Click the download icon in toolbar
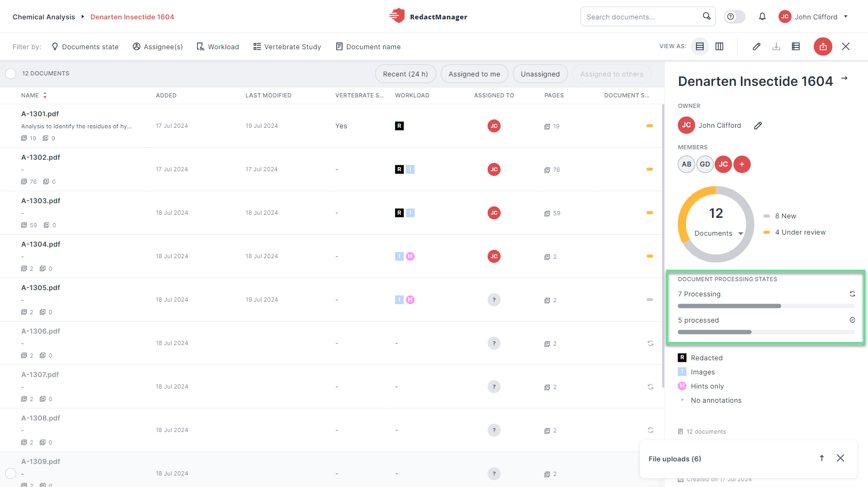The height and width of the screenshot is (487, 868). point(776,47)
